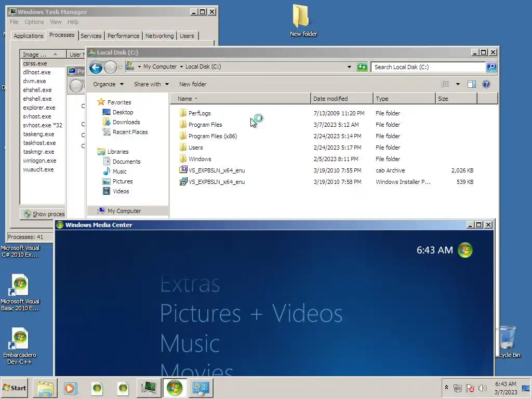Image resolution: width=532 pixels, height=399 pixels.
Task: Select the Task Manager taskbar button
Action: 149,388
